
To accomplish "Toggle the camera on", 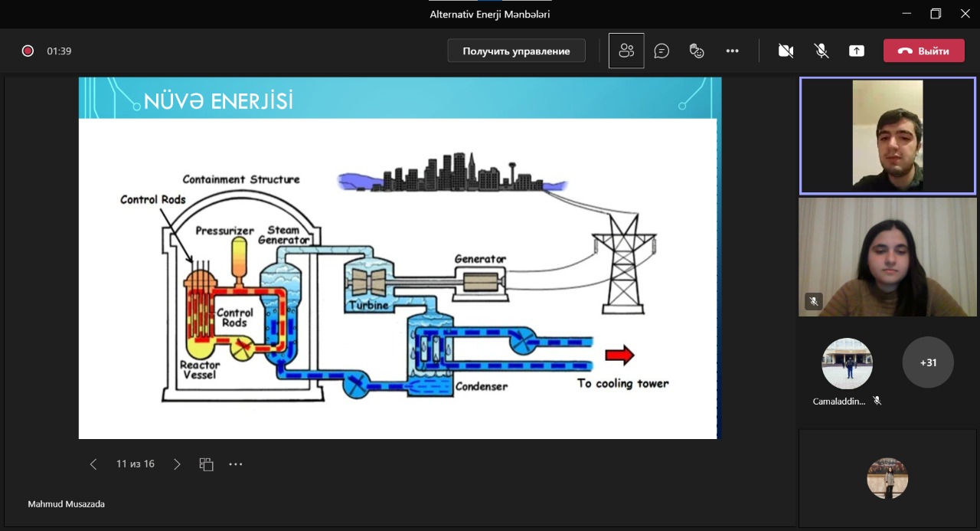I will pyautogui.click(x=785, y=51).
